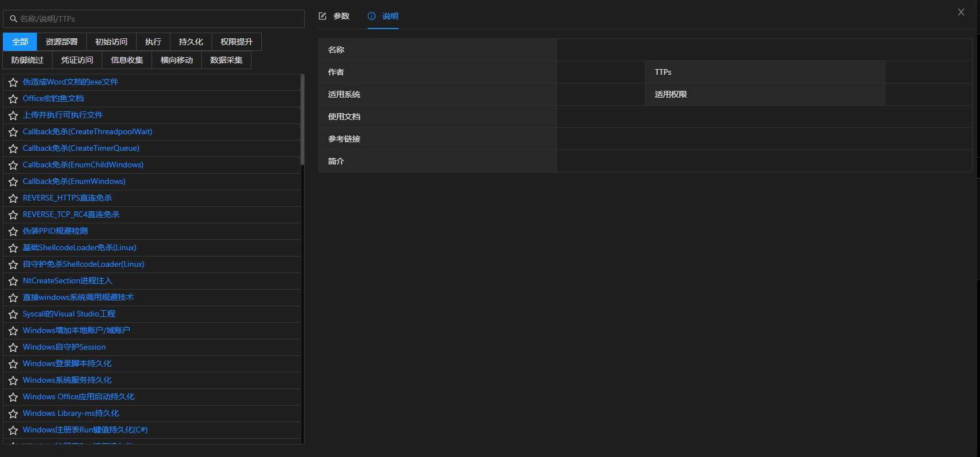The image size is (980, 457).
Task: Select 自守护免杀ShellcodeLoader(Linux) name
Action: (83, 264)
